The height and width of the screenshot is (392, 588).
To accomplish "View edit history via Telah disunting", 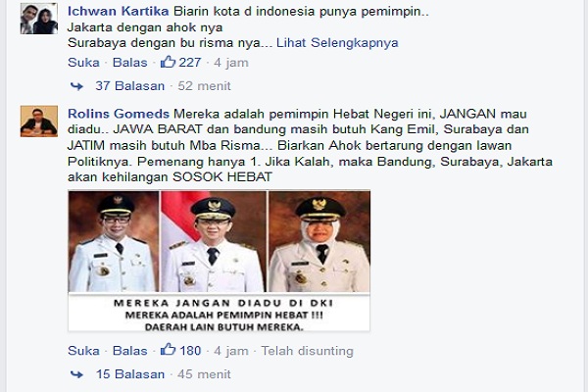I will point(307,351).
